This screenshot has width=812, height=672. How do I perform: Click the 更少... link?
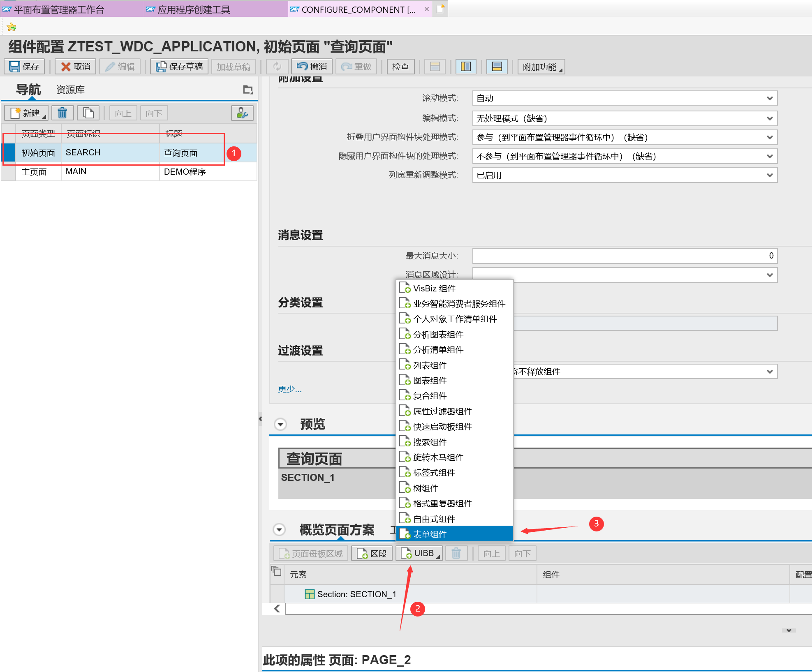[289, 389]
